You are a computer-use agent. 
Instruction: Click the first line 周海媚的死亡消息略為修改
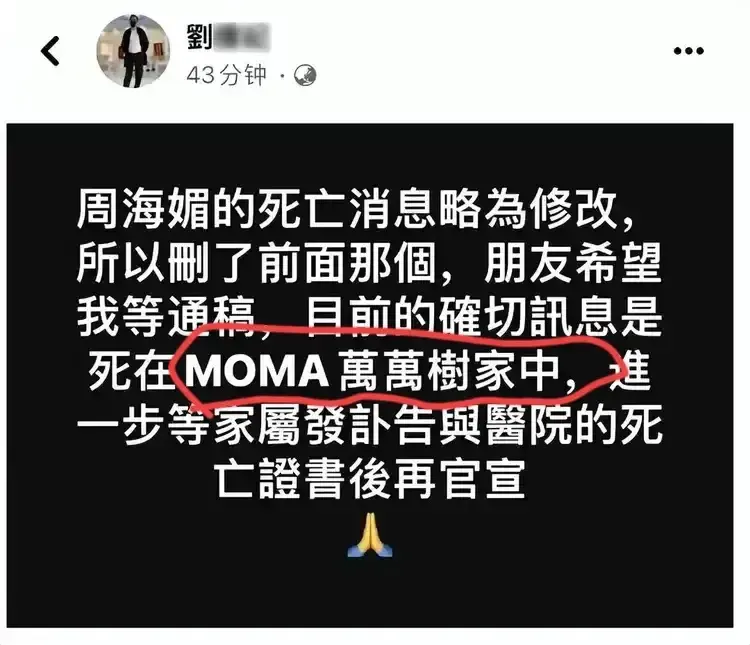[353, 210]
